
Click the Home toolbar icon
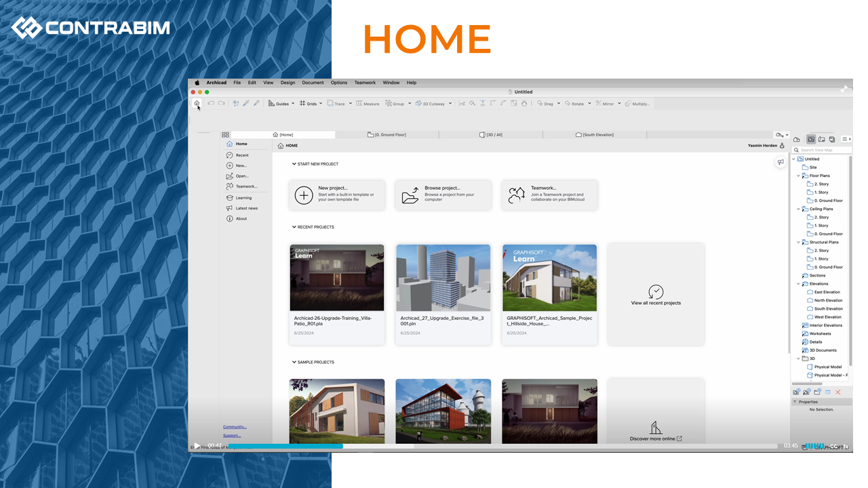[x=197, y=104]
